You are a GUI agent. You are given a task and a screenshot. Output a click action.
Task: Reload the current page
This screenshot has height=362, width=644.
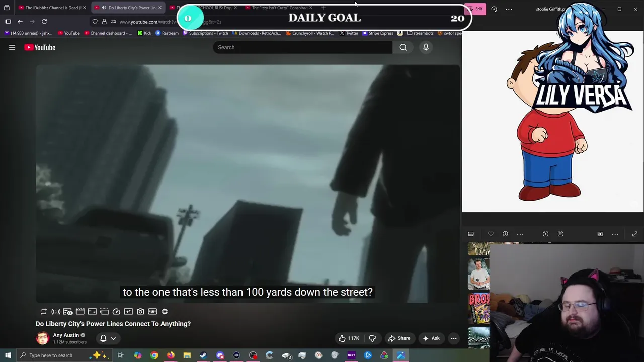(x=44, y=22)
